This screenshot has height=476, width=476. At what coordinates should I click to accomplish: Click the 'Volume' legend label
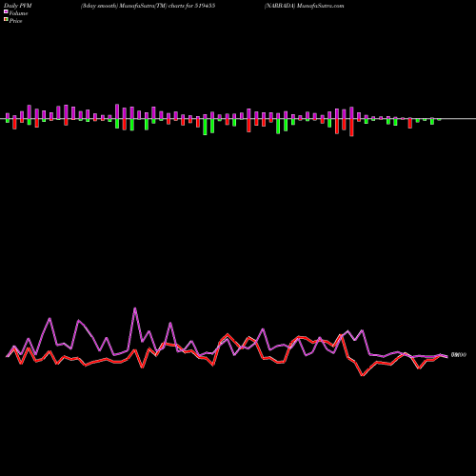[18, 13]
